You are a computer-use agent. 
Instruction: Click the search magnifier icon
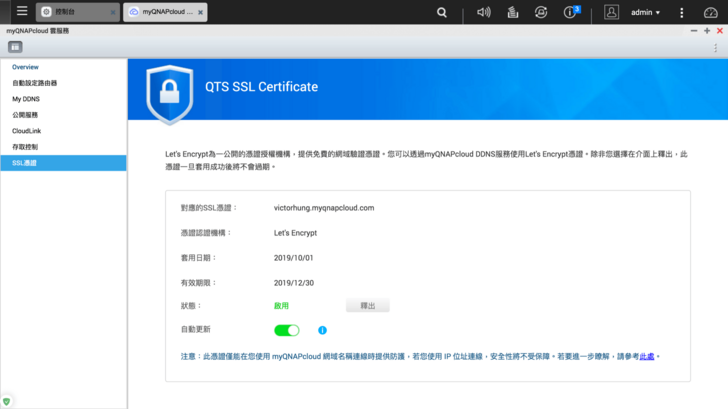point(442,13)
